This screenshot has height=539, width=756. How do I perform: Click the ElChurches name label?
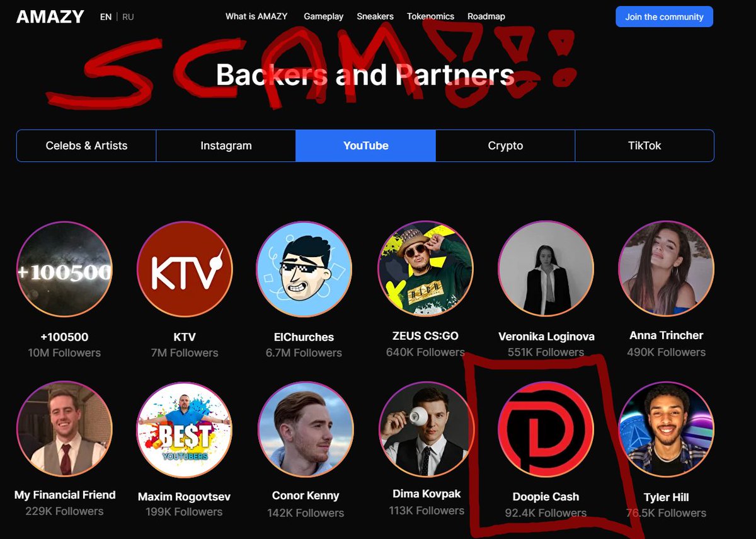(x=304, y=337)
